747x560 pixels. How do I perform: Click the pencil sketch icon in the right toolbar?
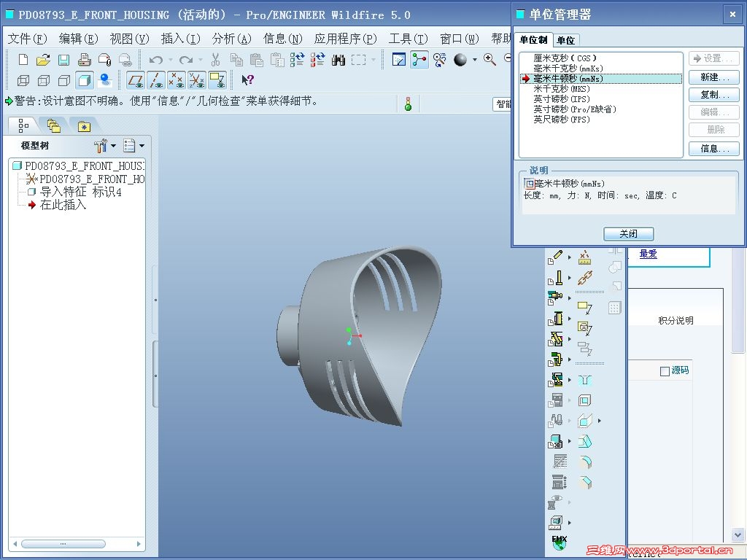[x=556, y=257]
